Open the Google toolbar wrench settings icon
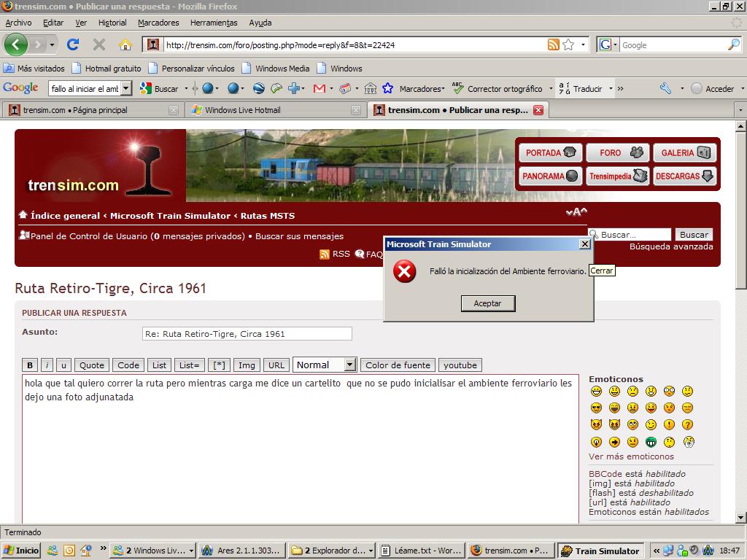The height and width of the screenshot is (560, 747). [x=665, y=88]
